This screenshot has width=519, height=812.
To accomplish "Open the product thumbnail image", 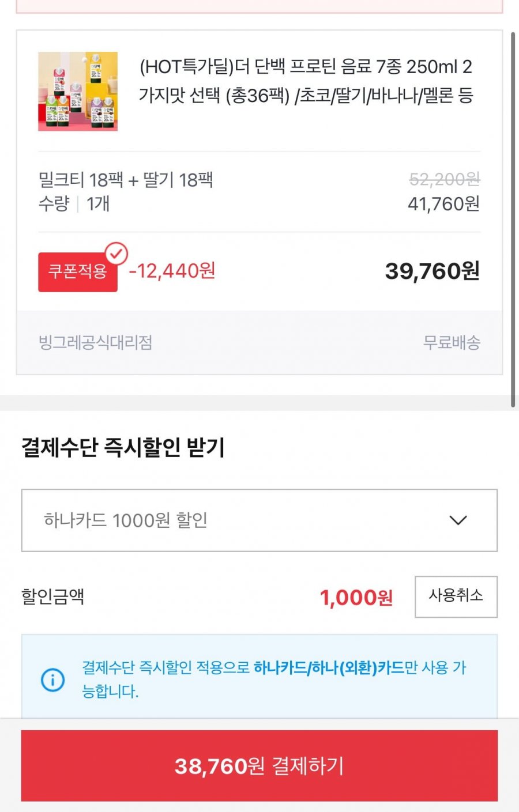I will coord(78,92).
